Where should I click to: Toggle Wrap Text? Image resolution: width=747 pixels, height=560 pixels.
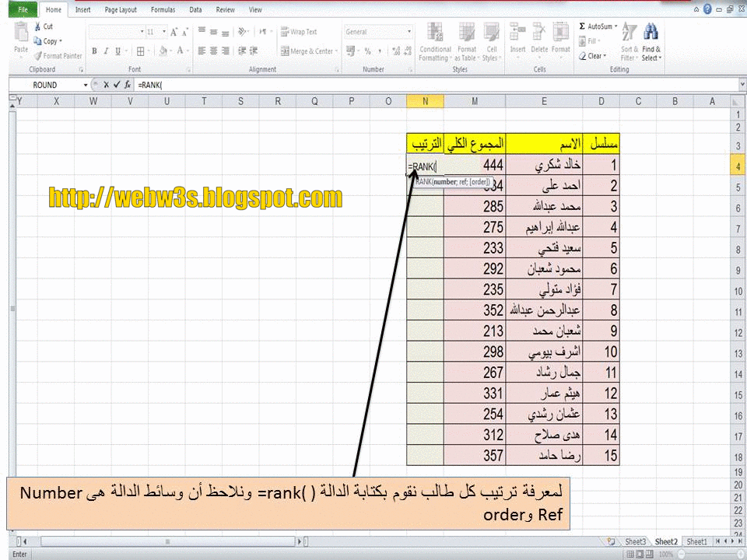tap(299, 32)
